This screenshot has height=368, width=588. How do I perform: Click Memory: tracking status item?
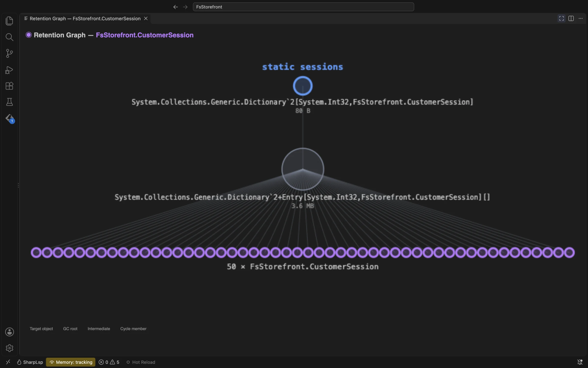tap(71, 362)
